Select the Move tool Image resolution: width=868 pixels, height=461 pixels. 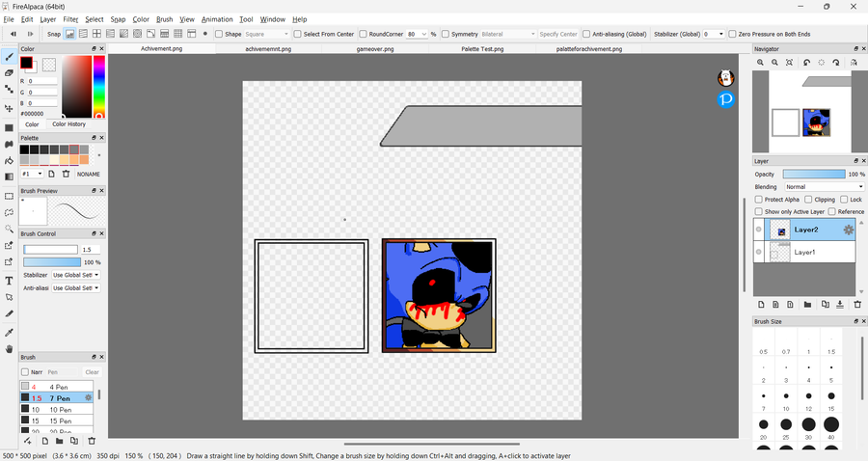[9, 108]
